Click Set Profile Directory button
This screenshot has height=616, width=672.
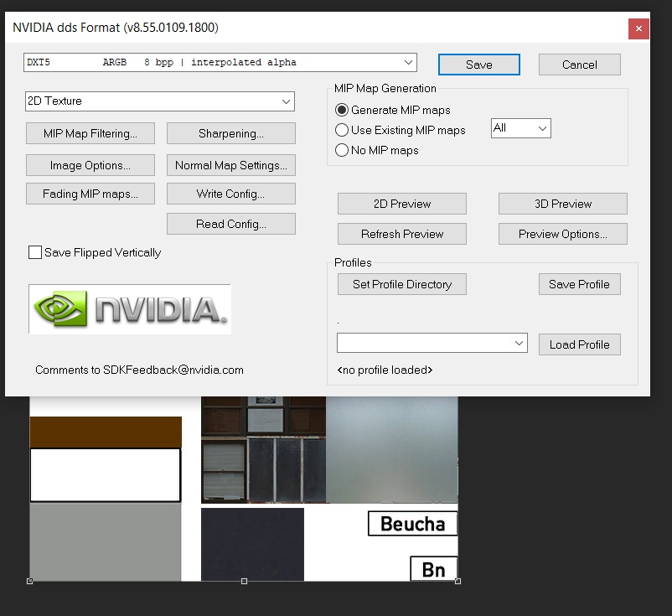pos(402,284)
